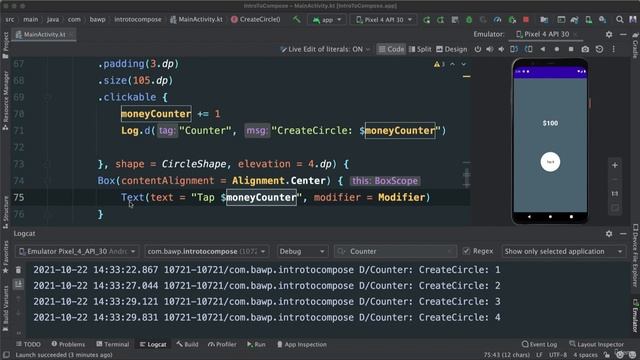
Task: Select the MainActivity.kt editor tab
Action: (44, 34)
